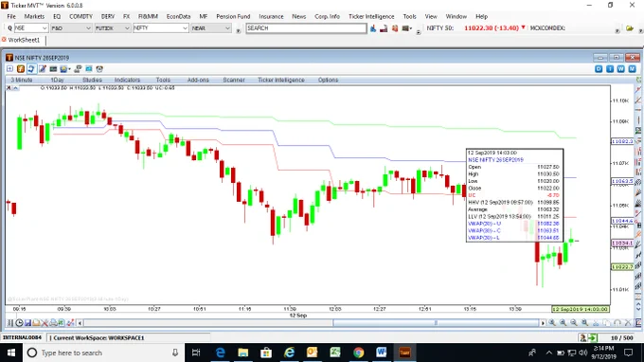
Task: Click the export to Excel icon
Action: coord(62,323)
